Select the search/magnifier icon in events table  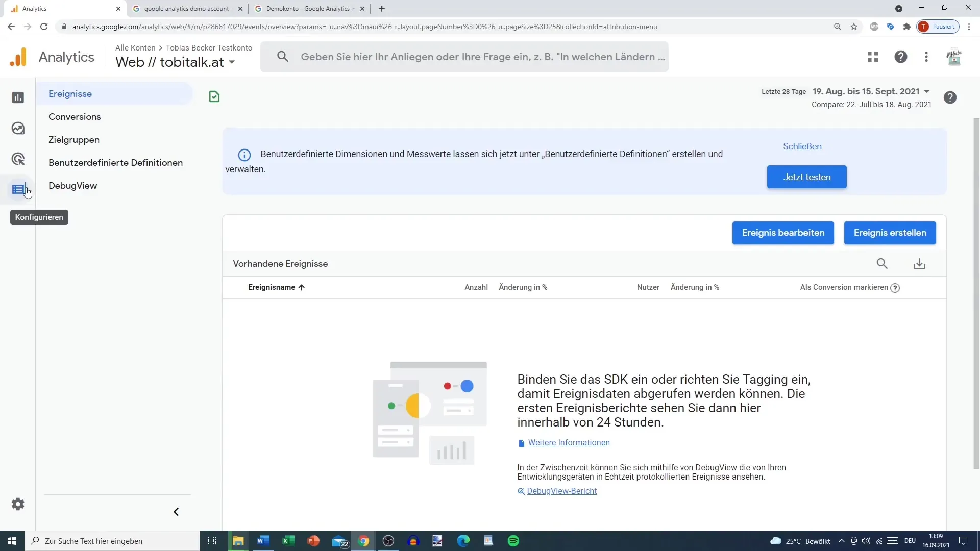click(x=883, y=264)
